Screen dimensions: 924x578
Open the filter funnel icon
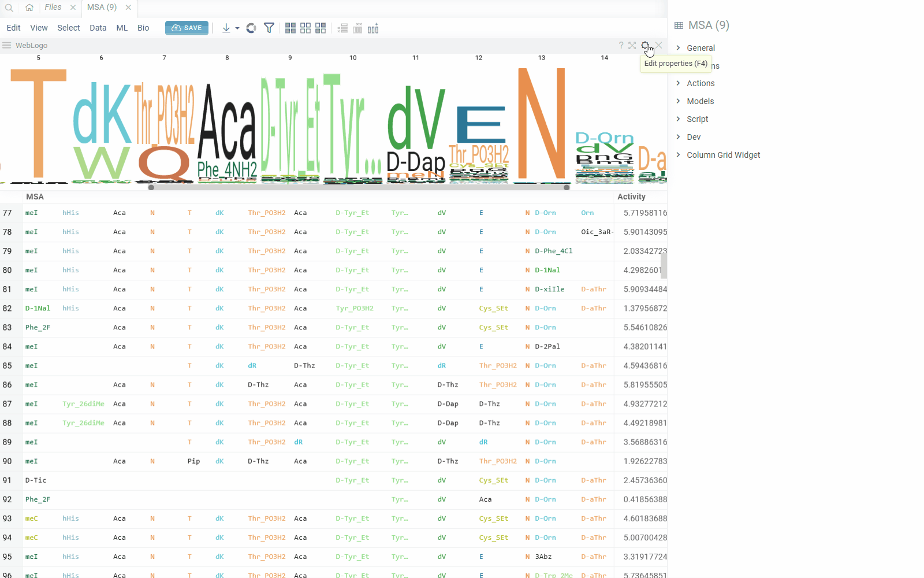coord(269,28)
